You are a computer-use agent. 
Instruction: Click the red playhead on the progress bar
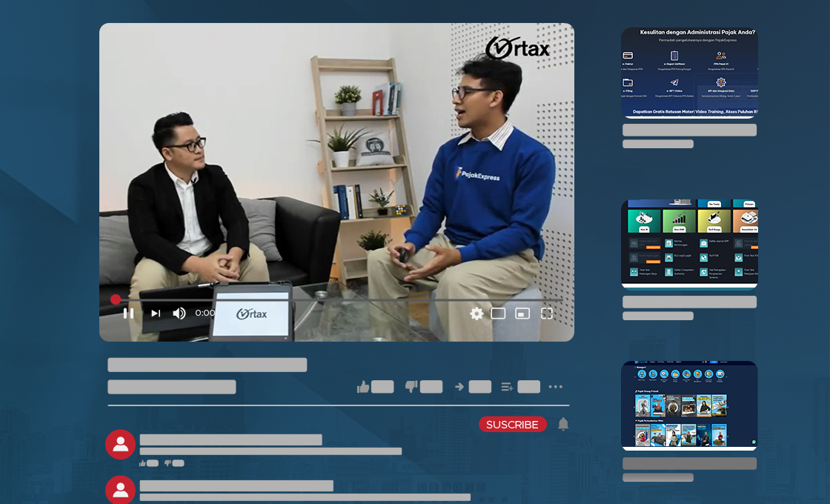(x=116, y=299)
